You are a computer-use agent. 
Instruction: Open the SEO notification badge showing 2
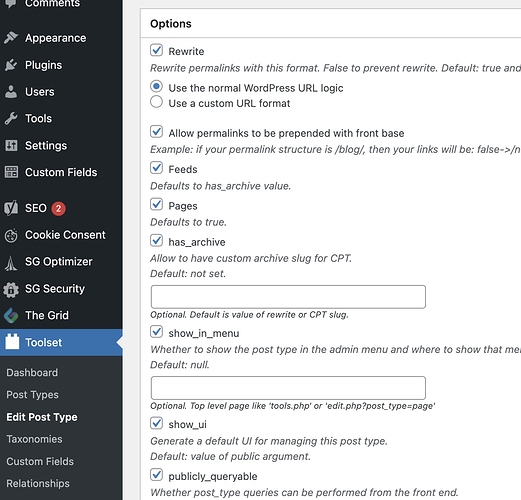[58, 209]
